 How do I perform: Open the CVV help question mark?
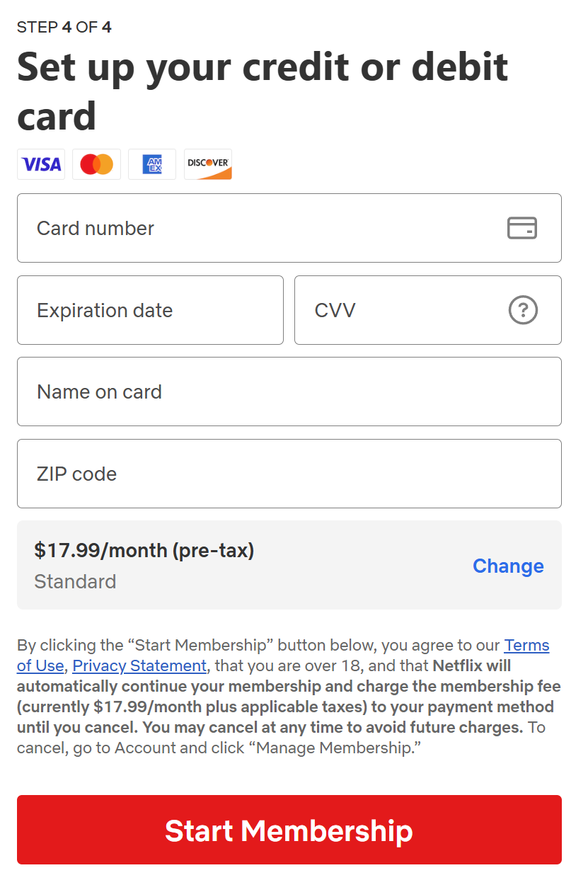click(524, 310)
